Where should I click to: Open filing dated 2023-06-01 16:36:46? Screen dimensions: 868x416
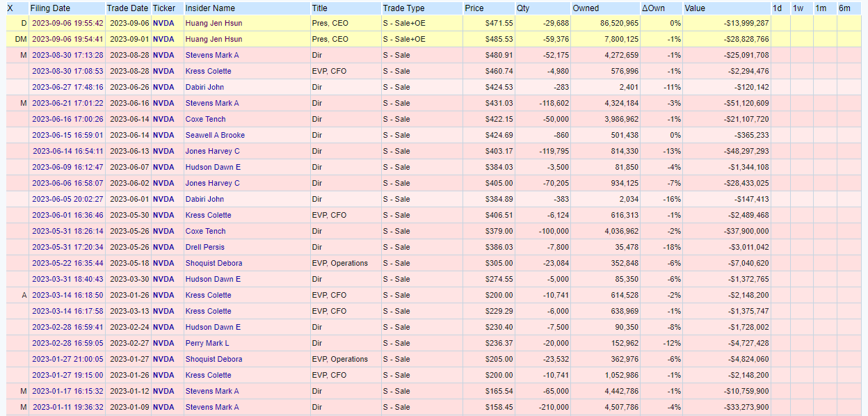pyautogui.click(x=67, y=215)
